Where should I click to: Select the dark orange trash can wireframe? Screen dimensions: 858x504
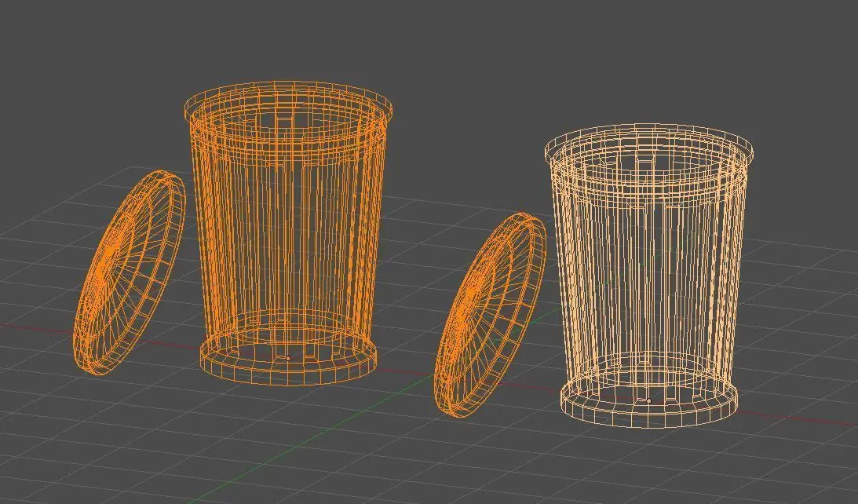pyautogui.click(x=288, y=233)
